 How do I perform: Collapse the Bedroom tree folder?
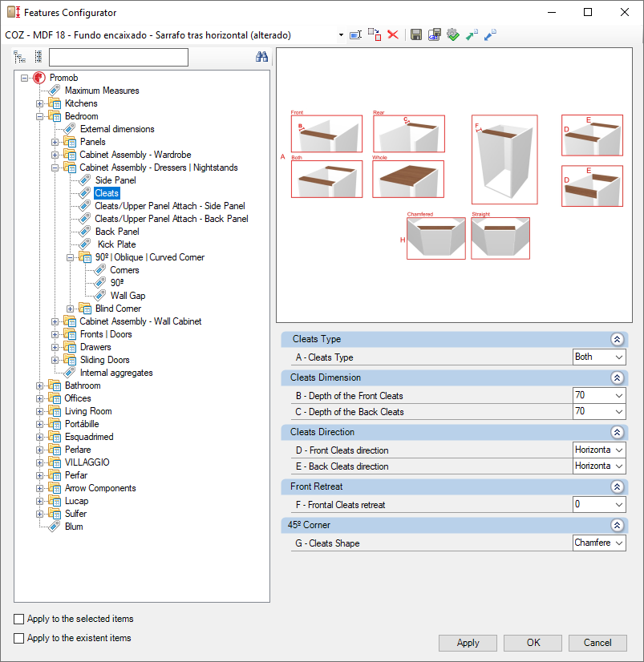click(x=39, y=116)
